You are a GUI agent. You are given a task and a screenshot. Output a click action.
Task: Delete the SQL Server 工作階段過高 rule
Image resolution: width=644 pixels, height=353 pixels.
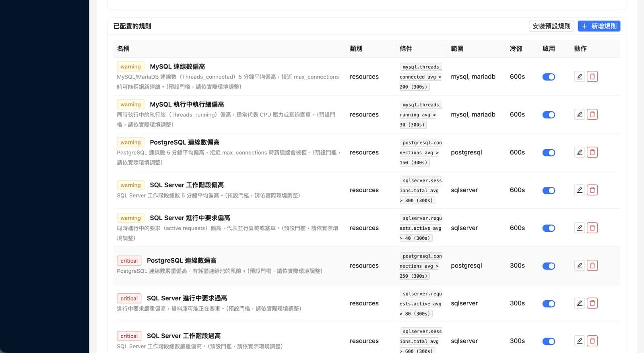point(592,341)
